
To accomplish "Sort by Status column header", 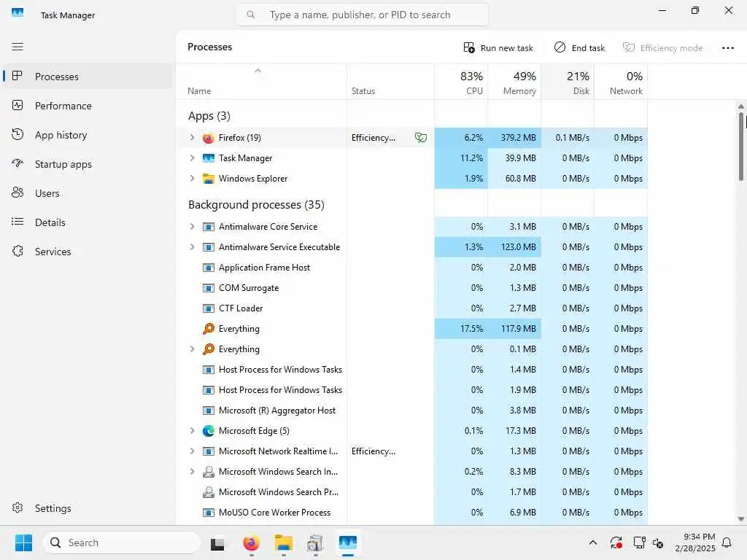I will 391,82.
